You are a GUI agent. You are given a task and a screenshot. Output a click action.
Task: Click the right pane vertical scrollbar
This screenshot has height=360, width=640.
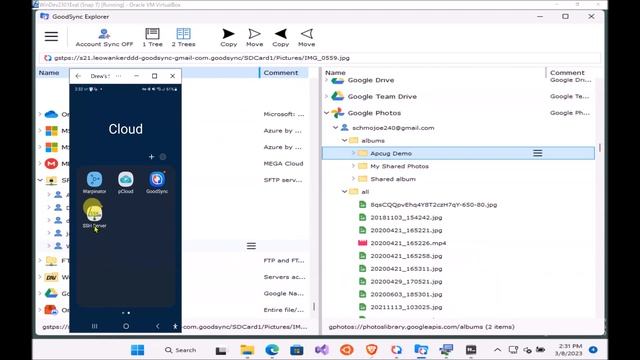click(600, 147)
